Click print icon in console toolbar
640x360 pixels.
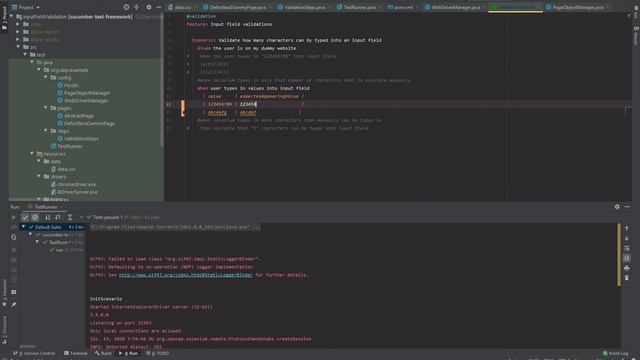(627, 268)
